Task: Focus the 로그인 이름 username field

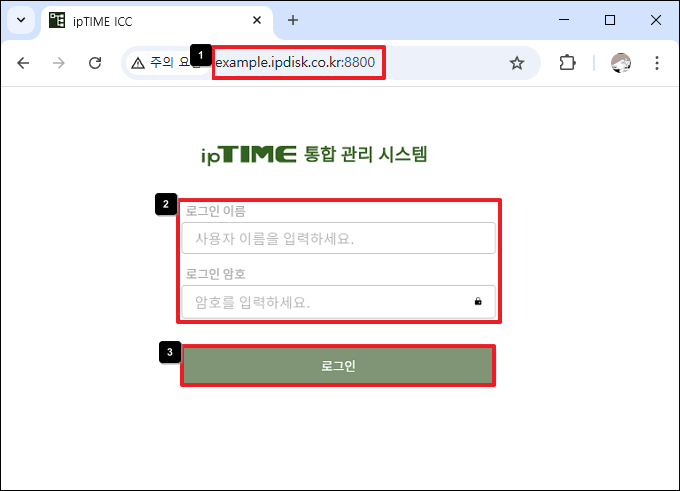Action: pos(338,238)
